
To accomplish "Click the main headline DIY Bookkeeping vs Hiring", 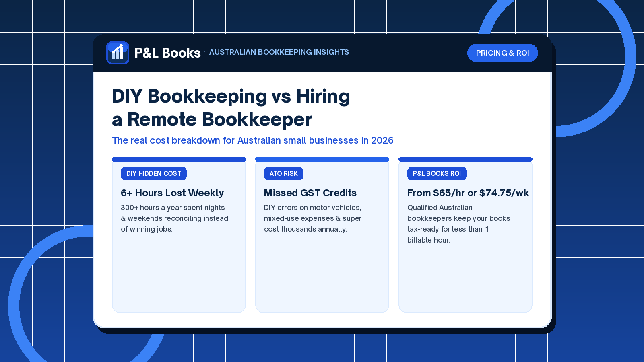I will pos(231,108).
